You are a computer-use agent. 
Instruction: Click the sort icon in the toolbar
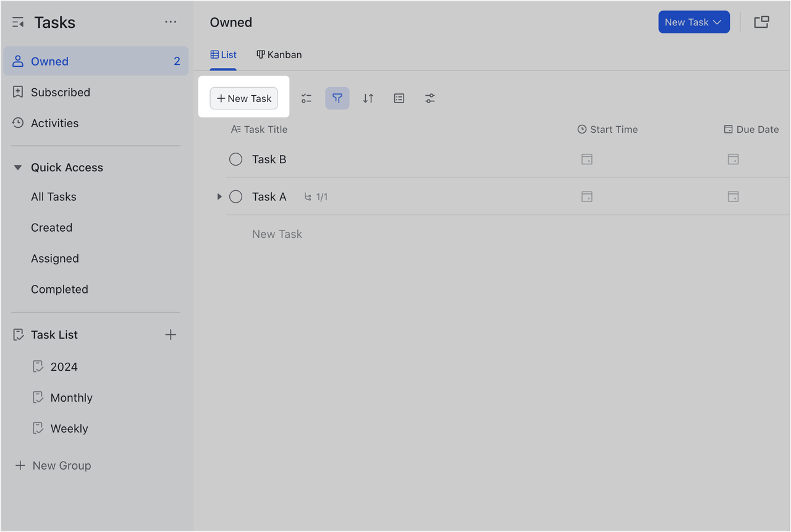pos(368,98)
